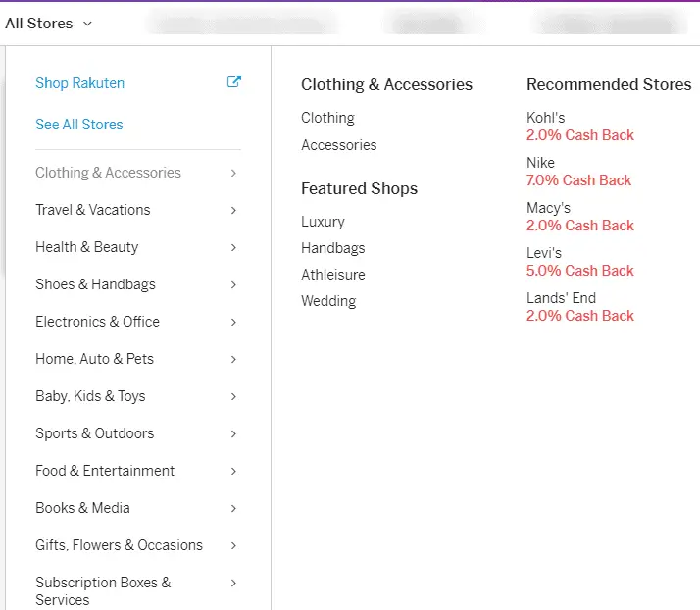This screenshot has height=610, width=700.
Task: Expand chevron next to Travel & Vacations
Action: coord(233,210)
